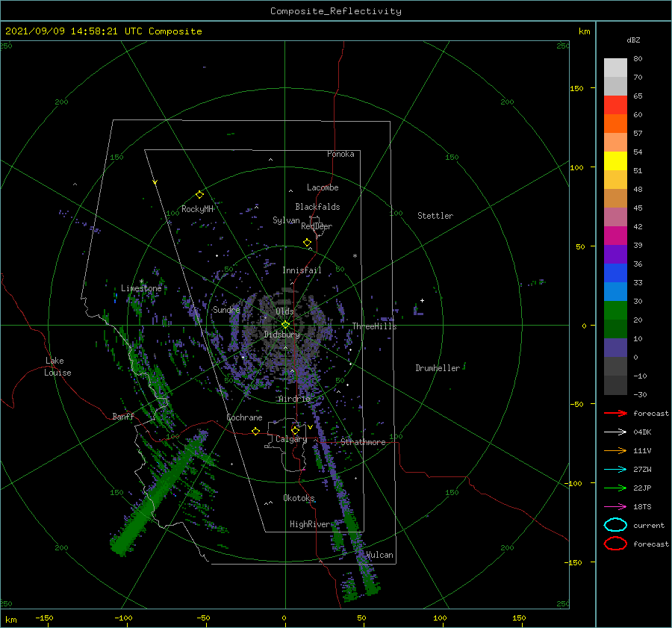The image size is (672, 628).
Task: Click the yellow diamond marker near RockyMH
Action: pos(199,195)
